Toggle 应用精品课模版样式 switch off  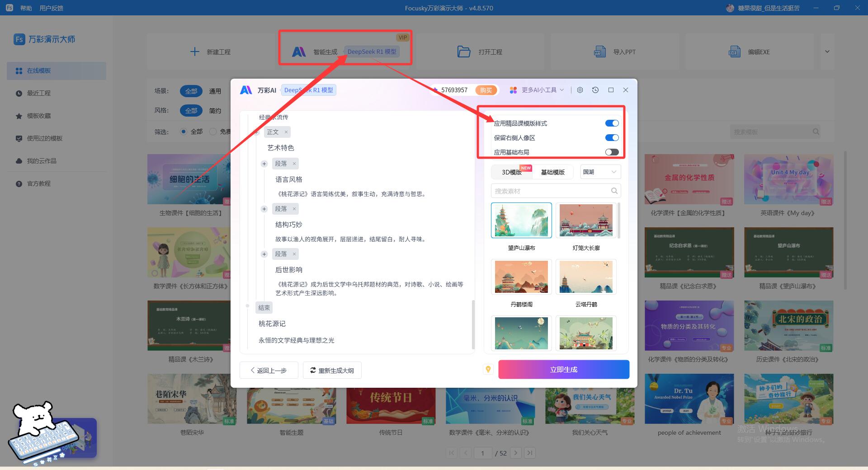click(612, 123)
